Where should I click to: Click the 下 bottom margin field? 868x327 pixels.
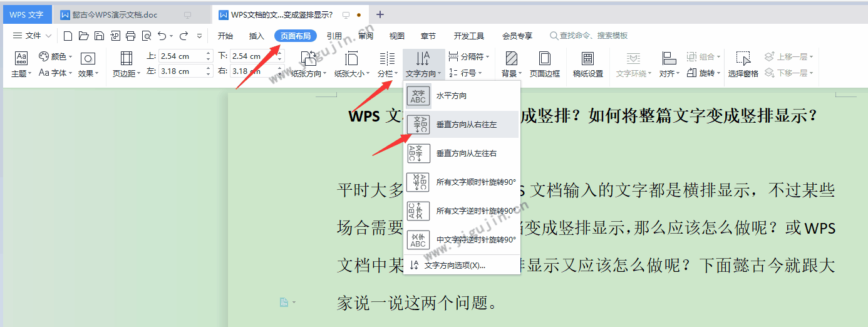point(254,56)
